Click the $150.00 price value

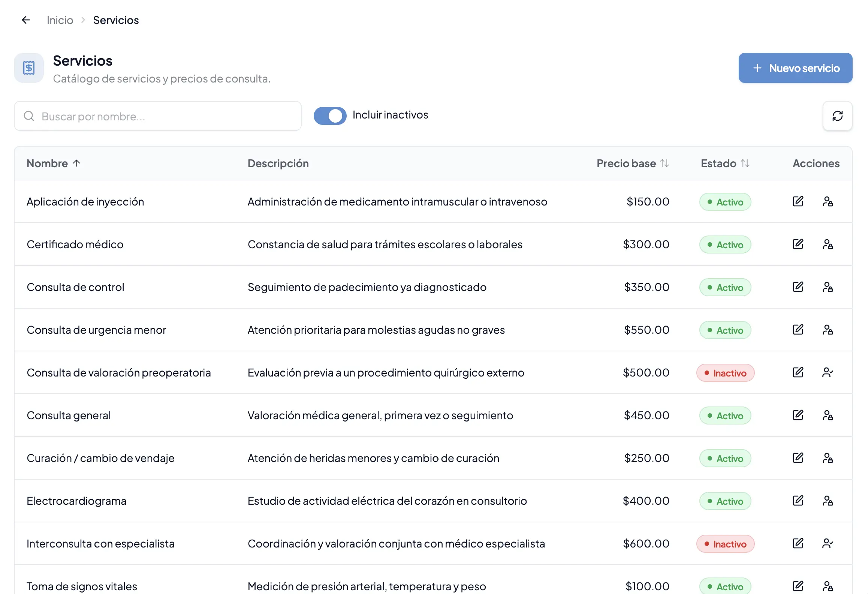pos(648,202)
